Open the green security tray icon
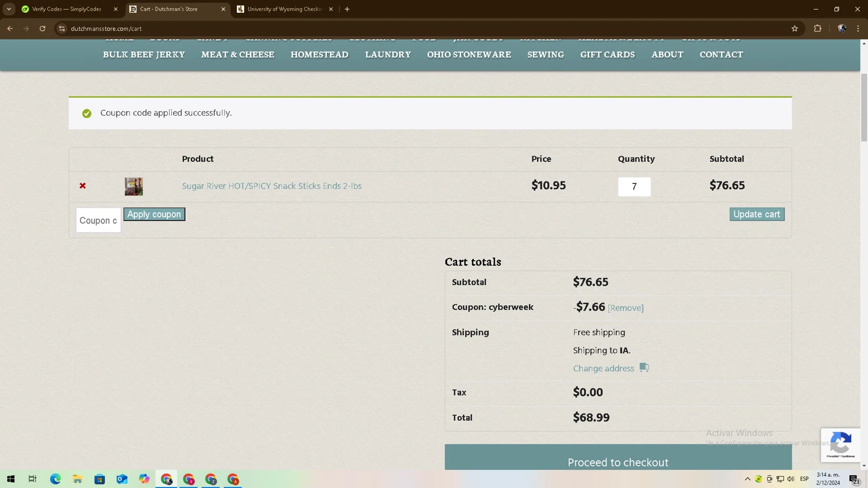Image resolution: width=868 pixels, height=488 pixels. (758, 479)
